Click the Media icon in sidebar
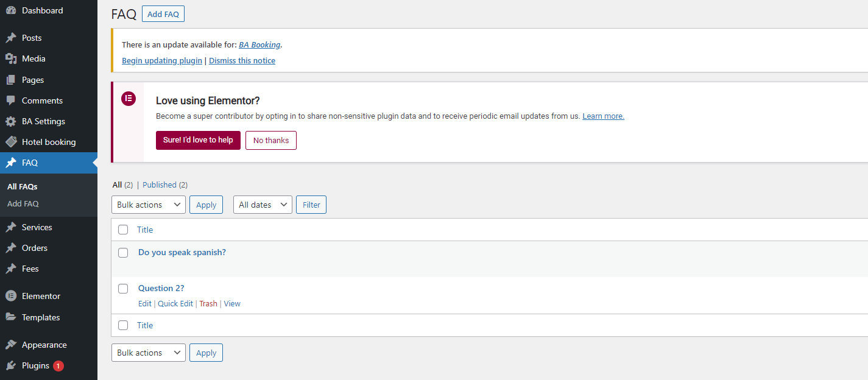868x380 pixels. 11,58
